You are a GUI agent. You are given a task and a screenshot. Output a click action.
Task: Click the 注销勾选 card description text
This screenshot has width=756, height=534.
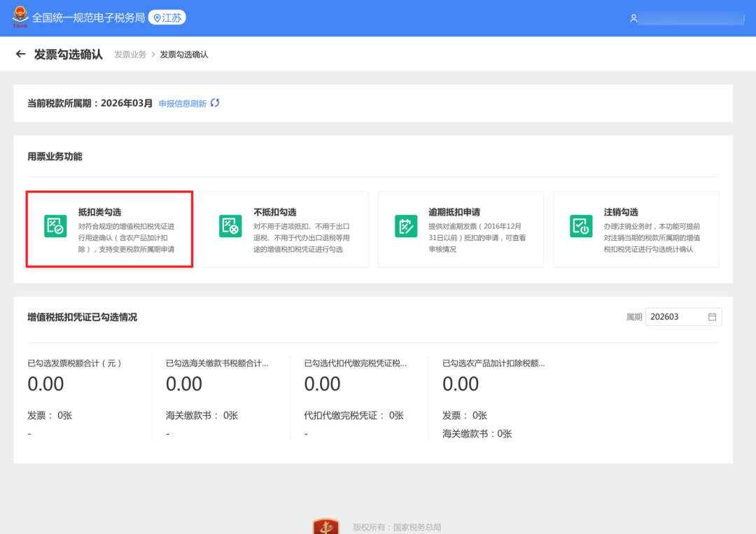[x=652, y=238]
